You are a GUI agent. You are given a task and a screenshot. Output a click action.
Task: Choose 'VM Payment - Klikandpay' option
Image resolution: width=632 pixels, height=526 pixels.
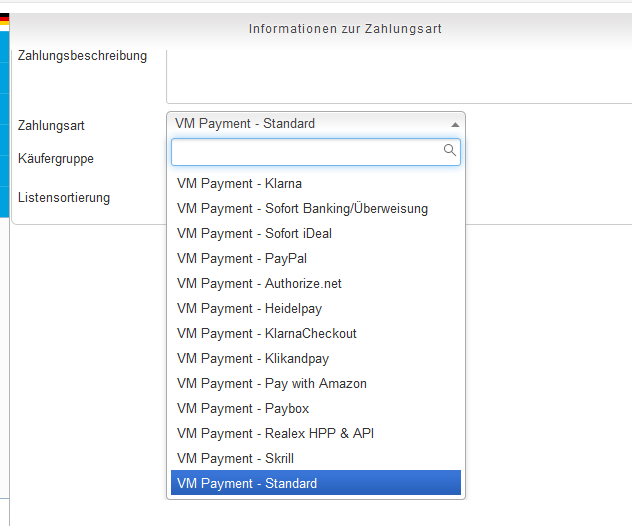pyautogui.click(x=252, y=359)
